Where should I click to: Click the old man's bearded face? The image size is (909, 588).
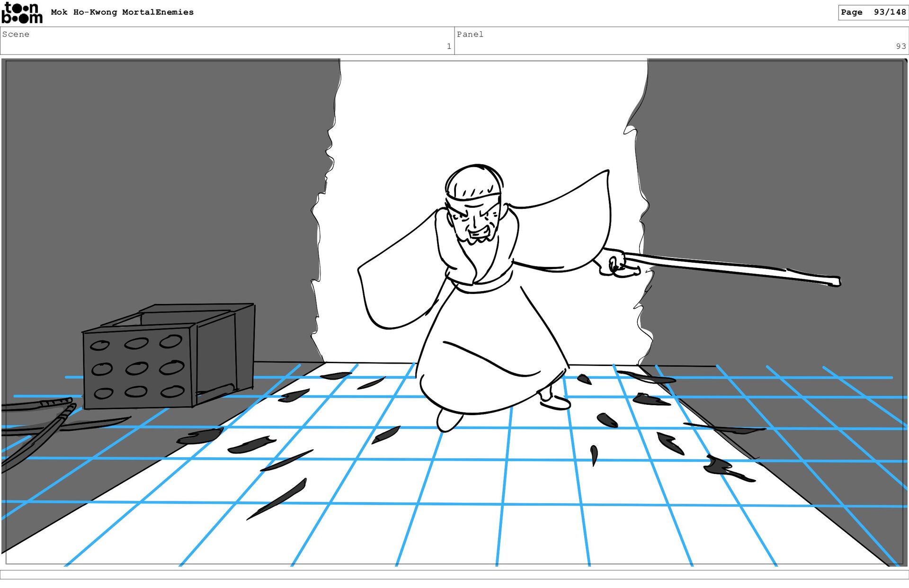(x=476, y=223)
